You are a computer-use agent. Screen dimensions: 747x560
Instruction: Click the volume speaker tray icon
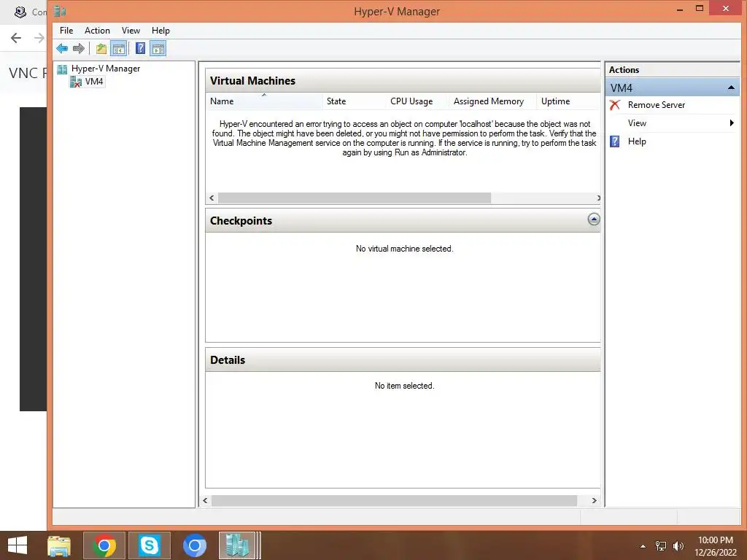[x=678, y=546]
